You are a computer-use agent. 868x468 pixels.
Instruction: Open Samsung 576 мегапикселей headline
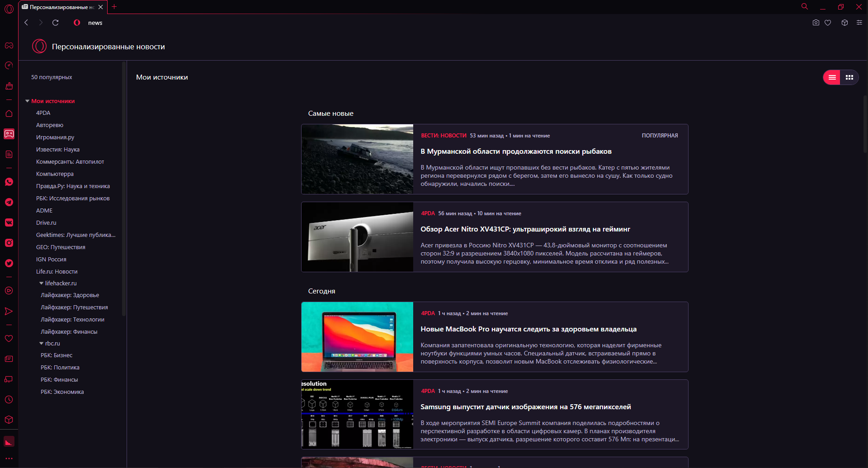(x=526, y=407)
